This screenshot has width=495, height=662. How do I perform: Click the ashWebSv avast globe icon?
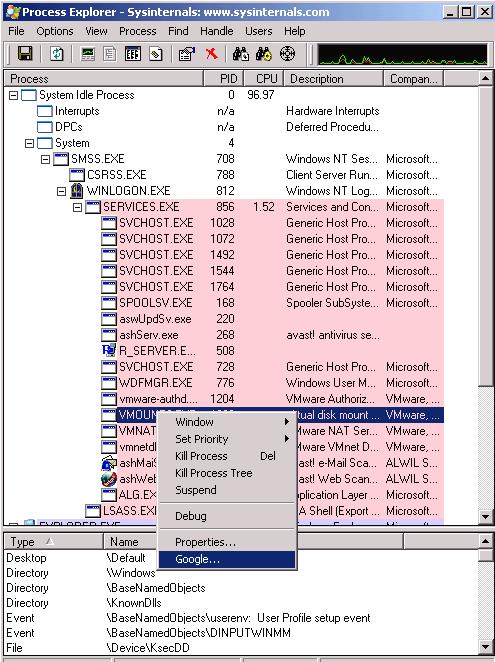109,479
